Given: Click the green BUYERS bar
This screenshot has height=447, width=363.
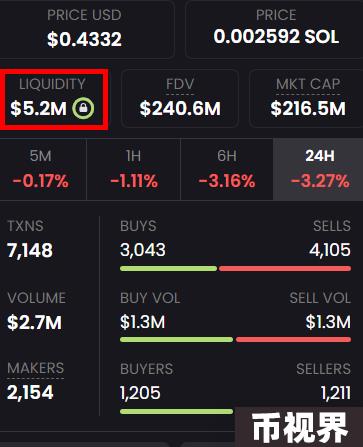Looking at the screenshot, I should click(x=176, y=412).
